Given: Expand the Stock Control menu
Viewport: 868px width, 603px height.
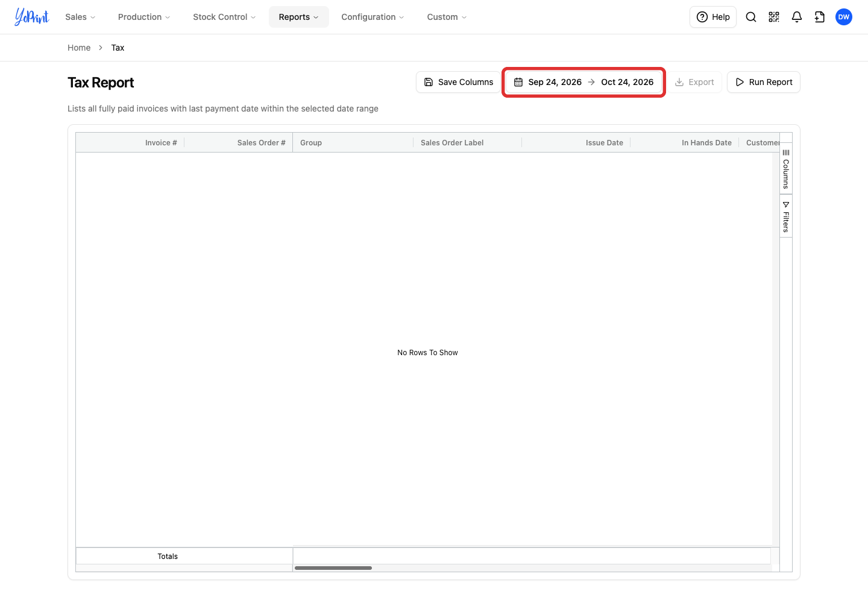Looking at the screenshot, I should [x=224, y=17].
